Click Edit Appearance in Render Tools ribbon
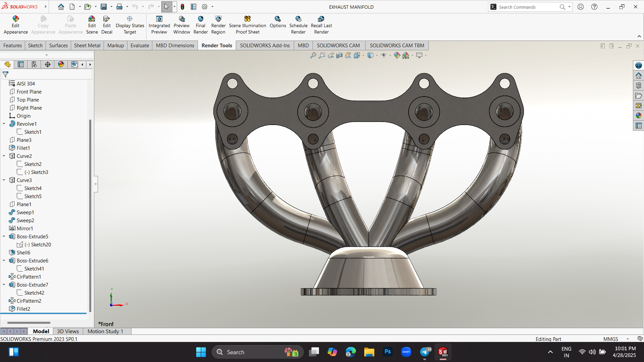 (x=15, y=25)
